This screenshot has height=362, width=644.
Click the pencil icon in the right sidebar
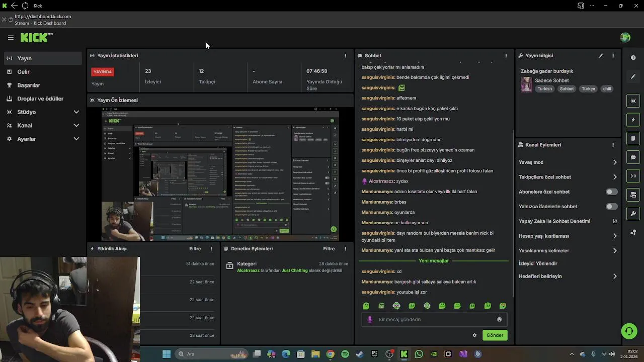pos(633,77)
